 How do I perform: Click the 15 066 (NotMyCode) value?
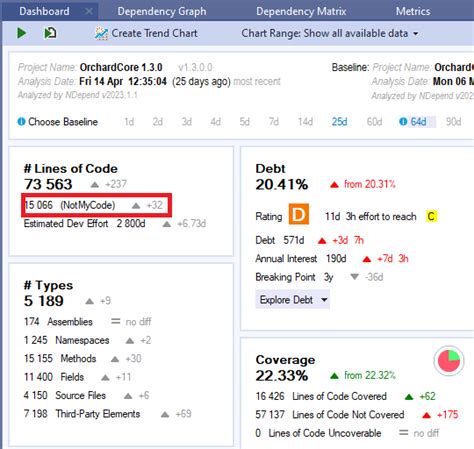70,205
